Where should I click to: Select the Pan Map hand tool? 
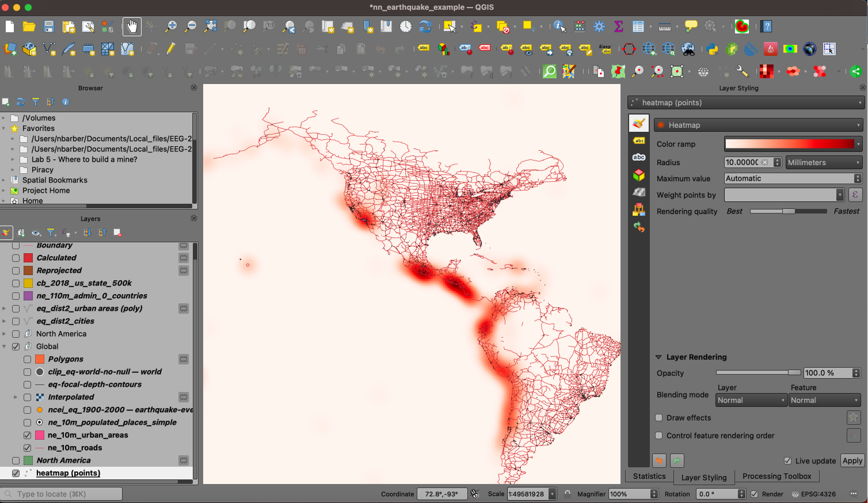point(132,26)
